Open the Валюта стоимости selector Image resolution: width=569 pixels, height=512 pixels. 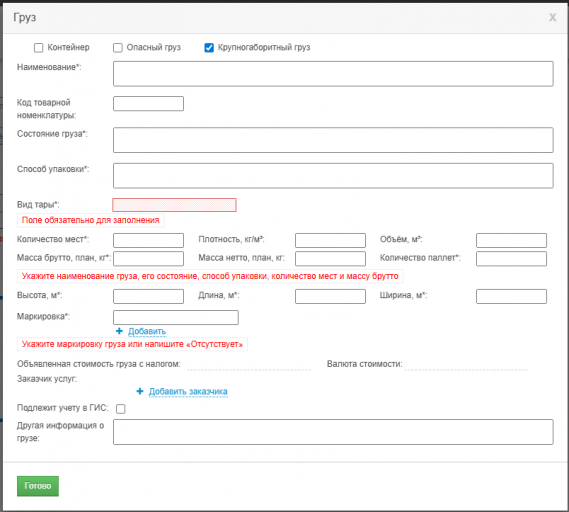(x=466, y=364)
